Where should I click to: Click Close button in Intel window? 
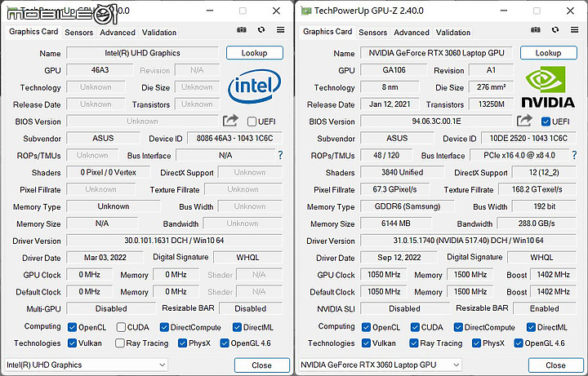point(262,365)
